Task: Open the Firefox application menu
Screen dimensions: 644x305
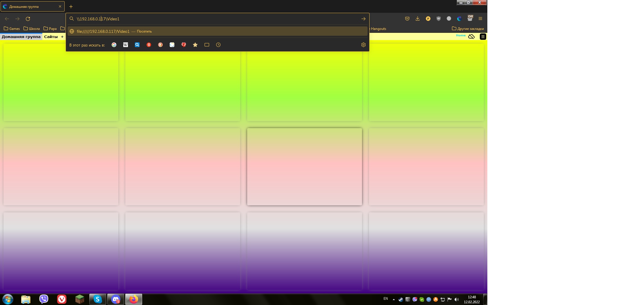Action: coord(480,19)
